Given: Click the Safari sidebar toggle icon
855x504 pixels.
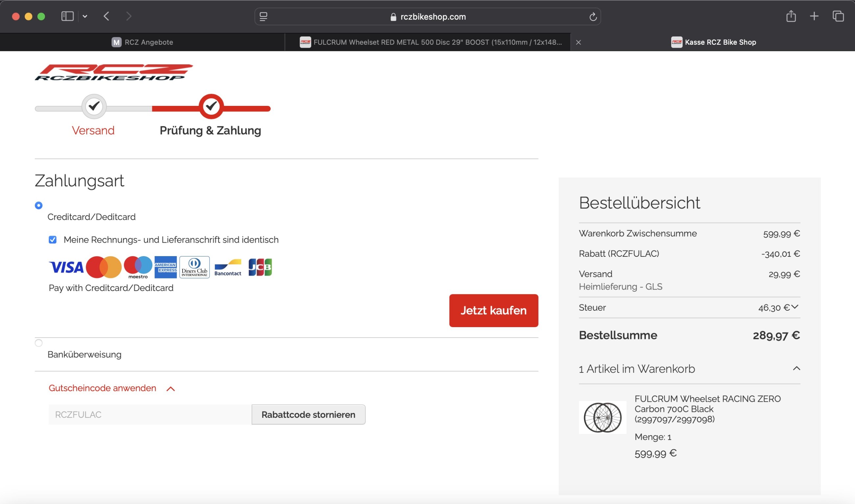Looking at the screenshot, I should (67, 16).
